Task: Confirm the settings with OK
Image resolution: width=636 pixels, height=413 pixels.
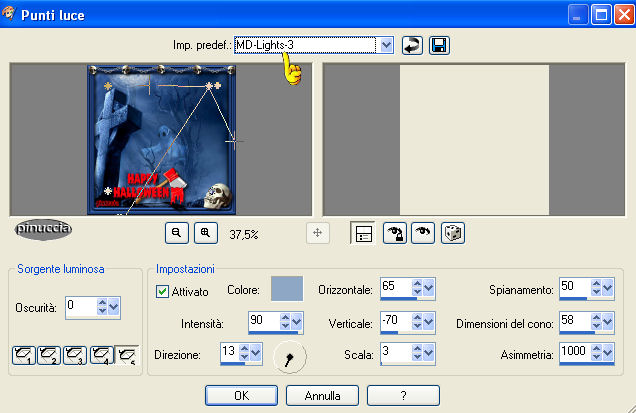Action: click(x=241, y=396)
